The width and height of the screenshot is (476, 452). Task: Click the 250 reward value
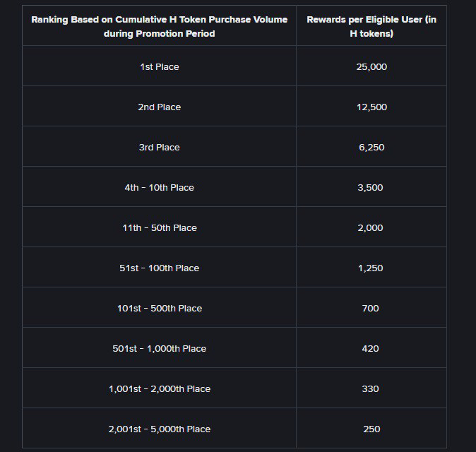coord(371,429)
